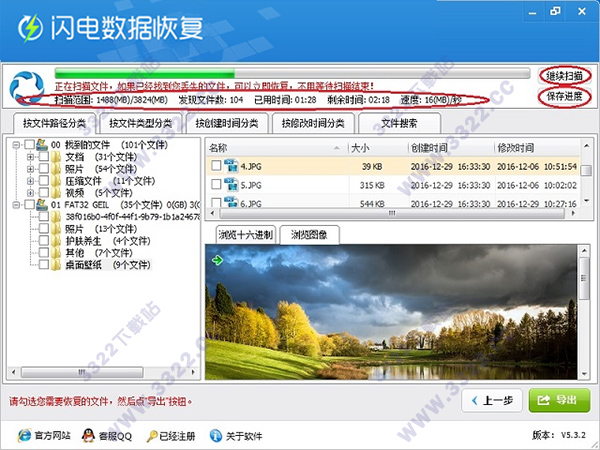
Task: Click the file list scroll down arrow
Action: tap(585, 201)
